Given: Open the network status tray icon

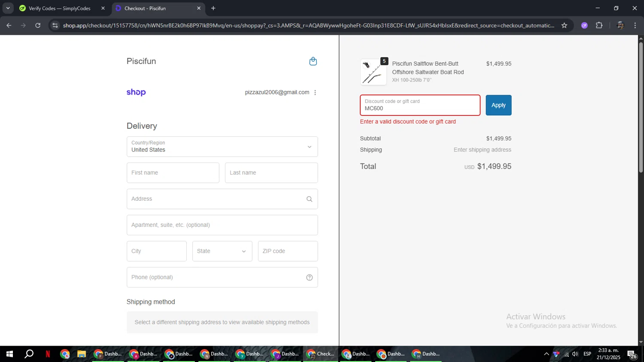Looking at the screenshot, I should (x=566, y=354).
